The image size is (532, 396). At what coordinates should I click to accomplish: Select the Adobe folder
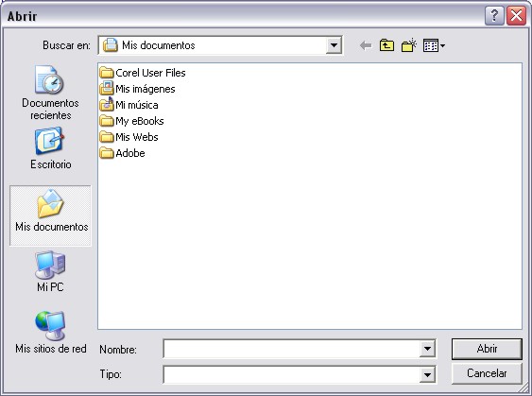(x=122, y=153)
